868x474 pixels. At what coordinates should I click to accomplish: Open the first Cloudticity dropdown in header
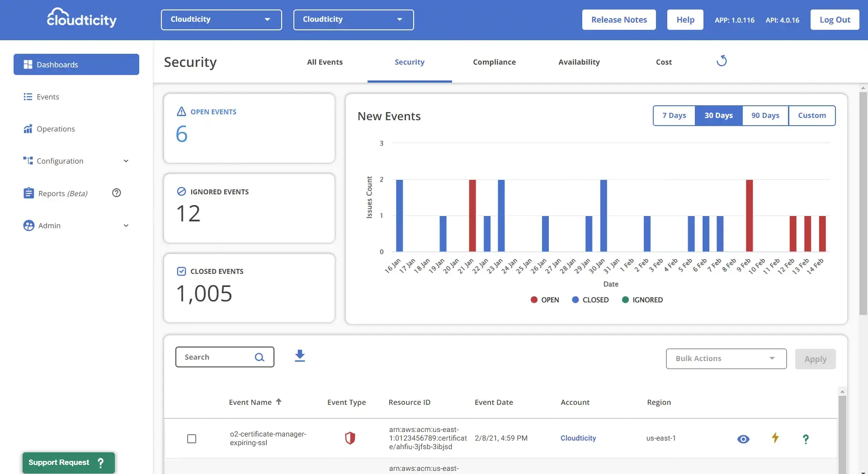(222, 19)
